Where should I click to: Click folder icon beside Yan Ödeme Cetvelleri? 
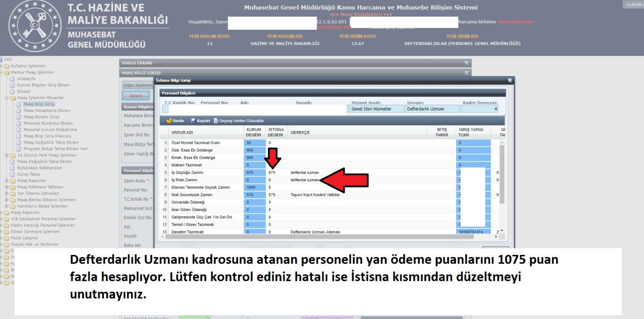(x=13, y=193)
